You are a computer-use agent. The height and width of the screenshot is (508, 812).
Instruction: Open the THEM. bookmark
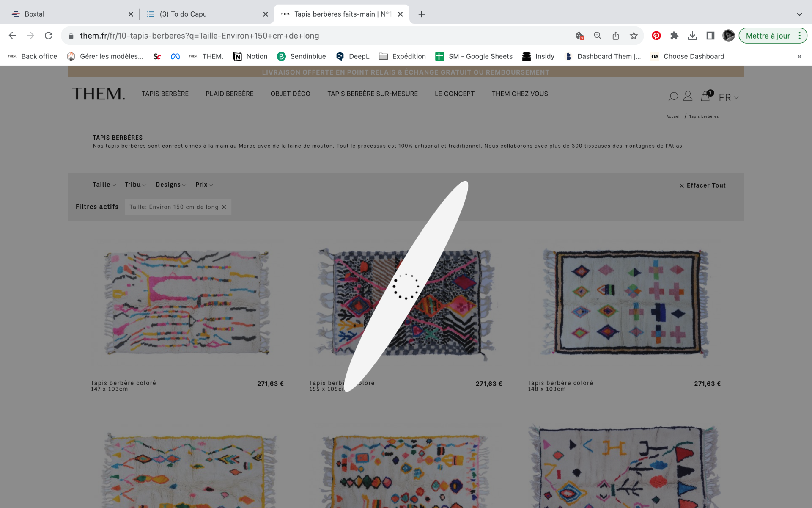coord(206,56)
